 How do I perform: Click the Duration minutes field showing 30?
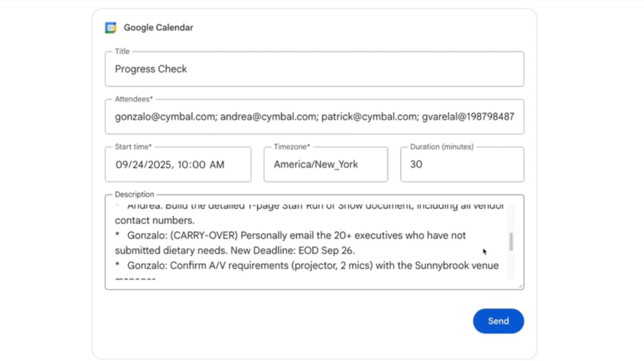[x=462, y=165]
